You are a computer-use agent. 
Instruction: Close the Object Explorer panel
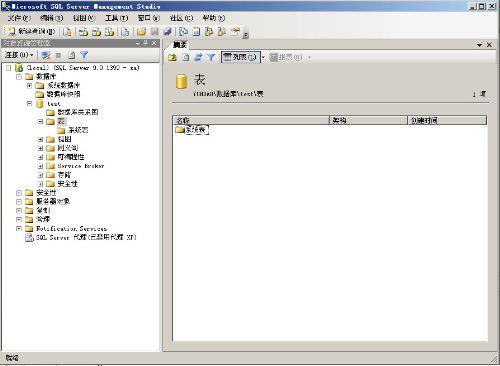pyautogui.click(x=154, y=43)
